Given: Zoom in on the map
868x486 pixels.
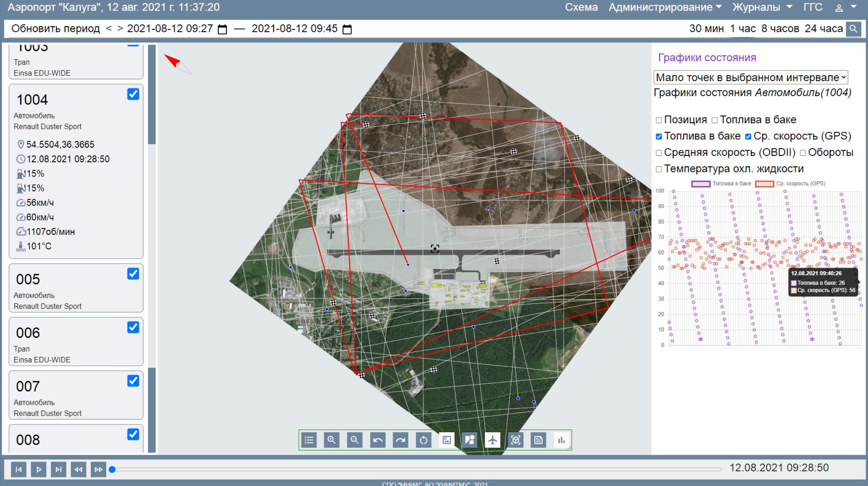Looking at the screenshot, I should (x=332, y=440).
